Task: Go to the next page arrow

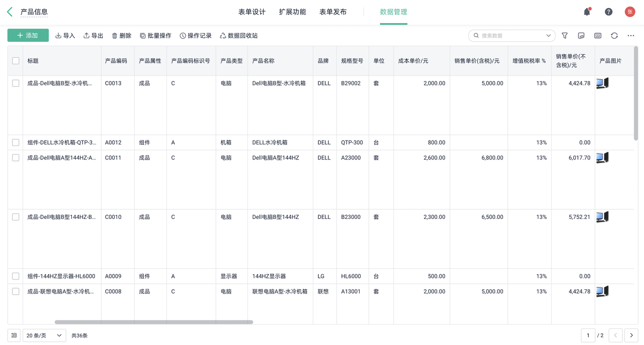Action: (631, 335)
